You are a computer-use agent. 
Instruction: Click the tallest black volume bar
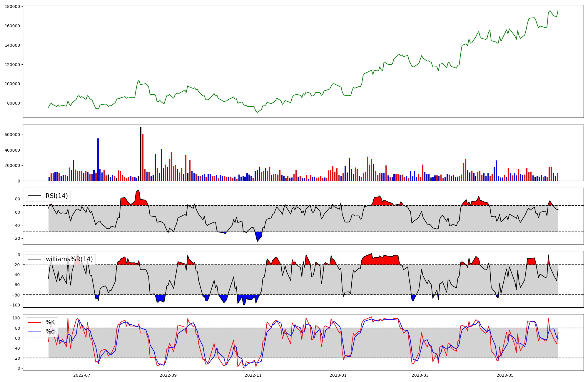[141, 154]
